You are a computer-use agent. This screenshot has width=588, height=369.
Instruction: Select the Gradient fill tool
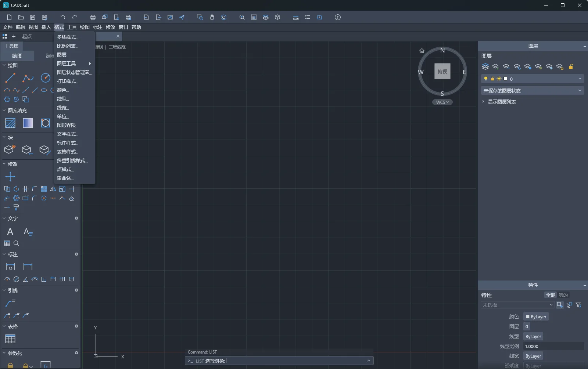(28, 123)
